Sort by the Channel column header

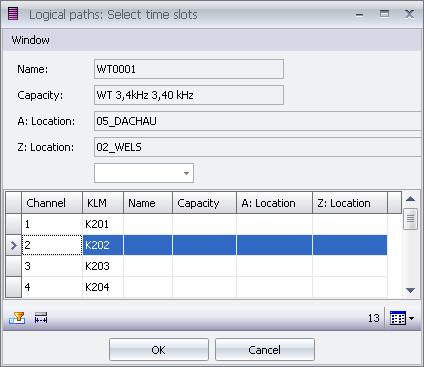(x=52, y=203)
